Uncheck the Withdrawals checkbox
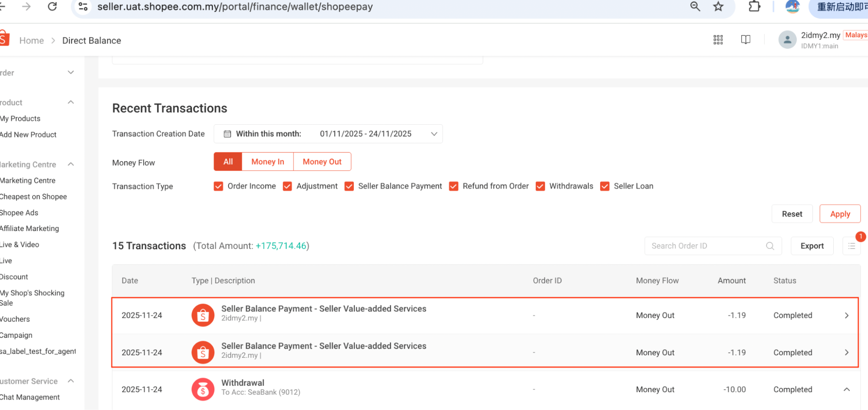Viewport: 868px width, 410px height. click(540, 186)
